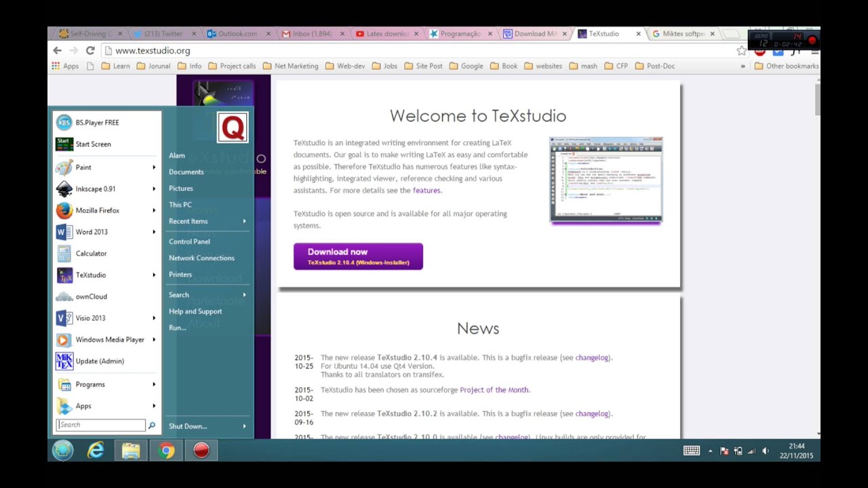This screenshot has width=868, height=488.
Task: Launch TeXstudio from the start menu
Action: click(106, 275)
